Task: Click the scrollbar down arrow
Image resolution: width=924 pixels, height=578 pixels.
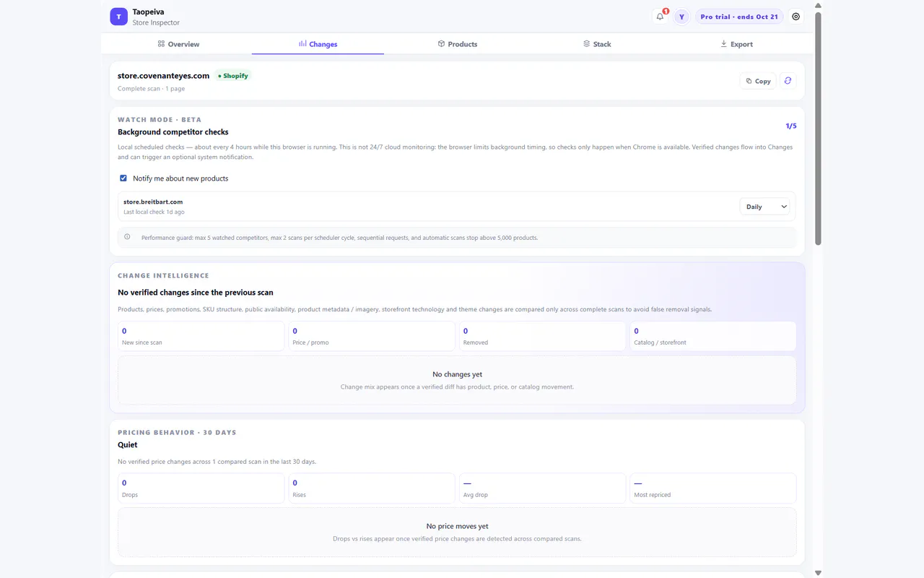Action: 818,573
